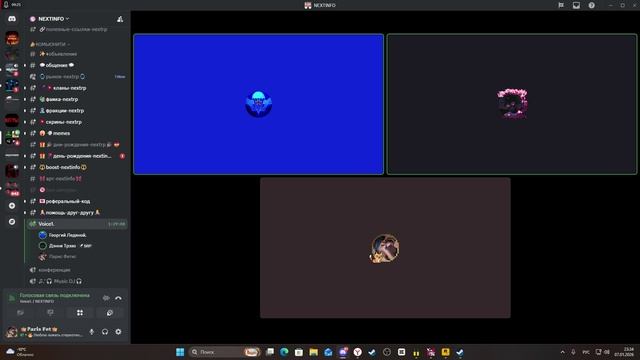Join the Music DJ voice channel

(x=61, y=281)
